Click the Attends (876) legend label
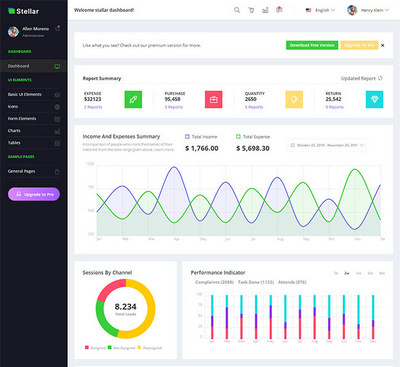 pos(292,282)
